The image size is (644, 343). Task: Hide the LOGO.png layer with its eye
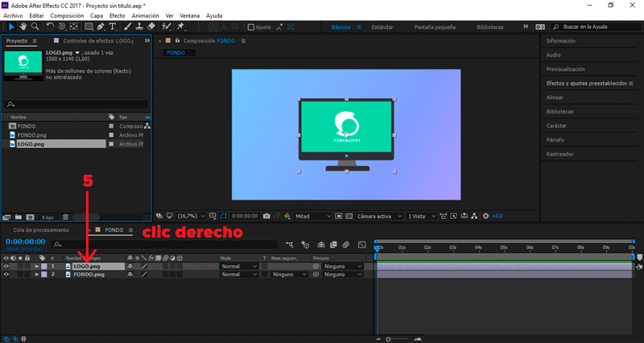click(x=6, y=266)
